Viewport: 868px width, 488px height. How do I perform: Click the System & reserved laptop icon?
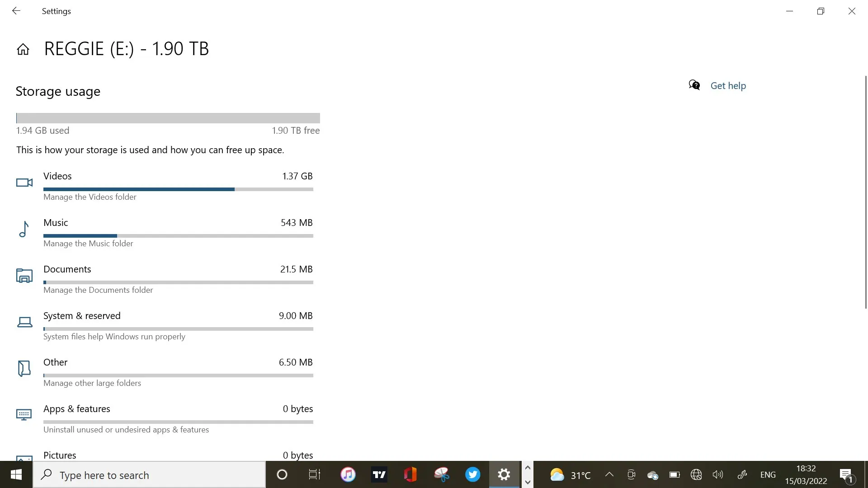click(x=24, y=322)
